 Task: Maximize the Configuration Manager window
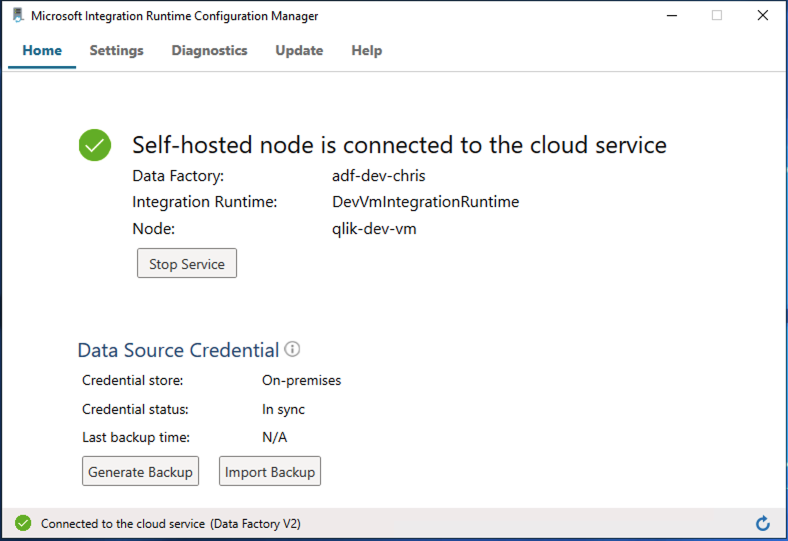pos(717,16)
